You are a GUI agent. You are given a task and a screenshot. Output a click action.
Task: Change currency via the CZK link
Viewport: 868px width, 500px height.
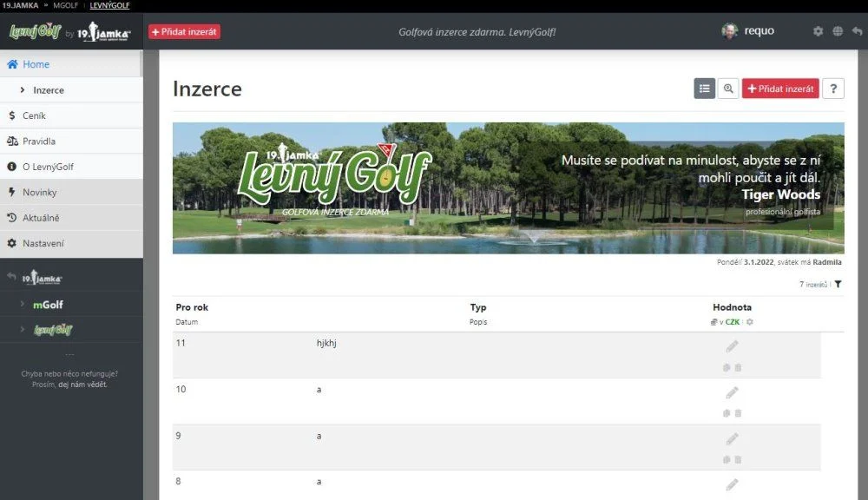(x=733, y=322)
